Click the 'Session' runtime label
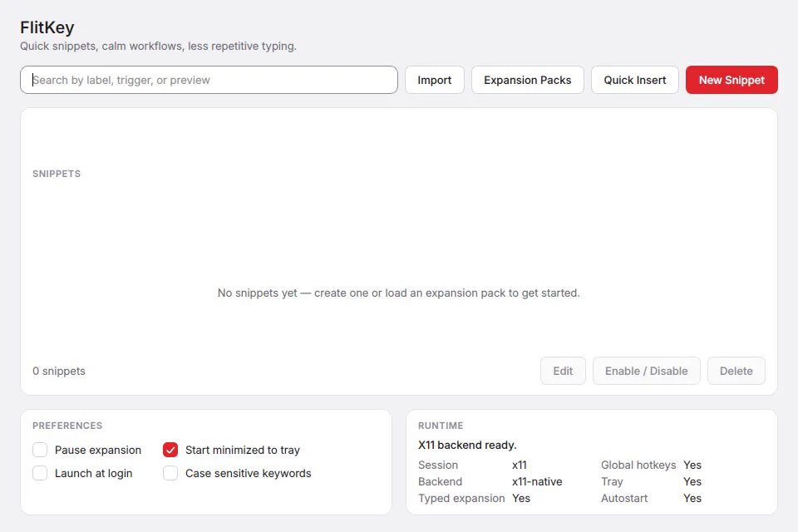The width and height of the screenshot is (798, 532). pyautogui.click(x=438, y=465)
